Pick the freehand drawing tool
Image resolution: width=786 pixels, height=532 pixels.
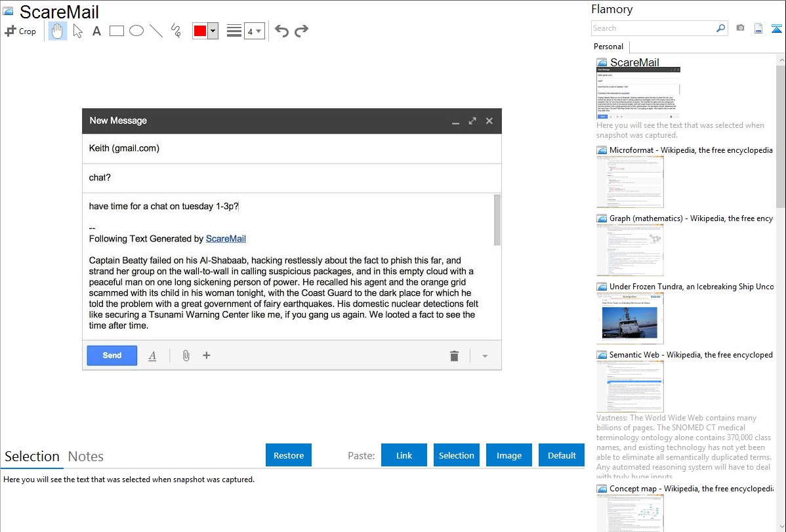pos(176,31)
